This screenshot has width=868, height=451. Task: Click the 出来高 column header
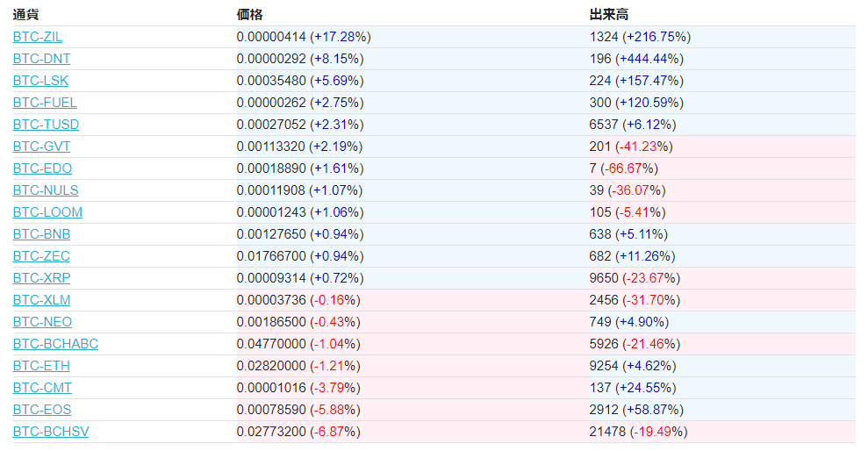click(608, 15)
